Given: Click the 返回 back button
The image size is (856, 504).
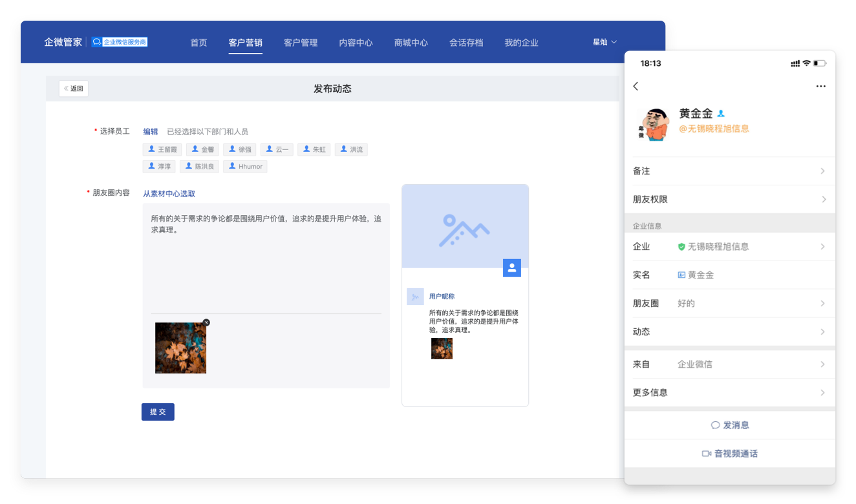Looking at the screenshot, I should pyautogui.click(x=74, y=89).
